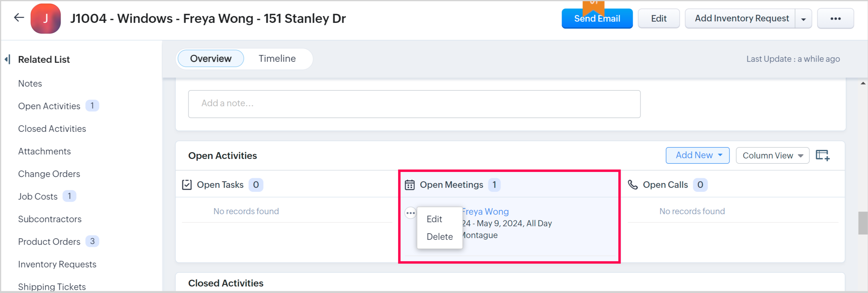Choose Delete from the context menu
This screenshot has height=293, width=868.
(x=439, y=237)
